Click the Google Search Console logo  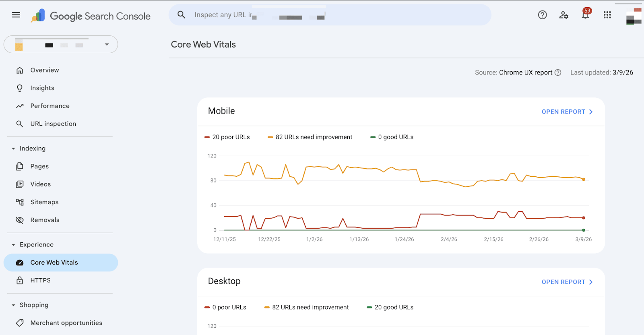pyautogui.click(x=91, y=16)
